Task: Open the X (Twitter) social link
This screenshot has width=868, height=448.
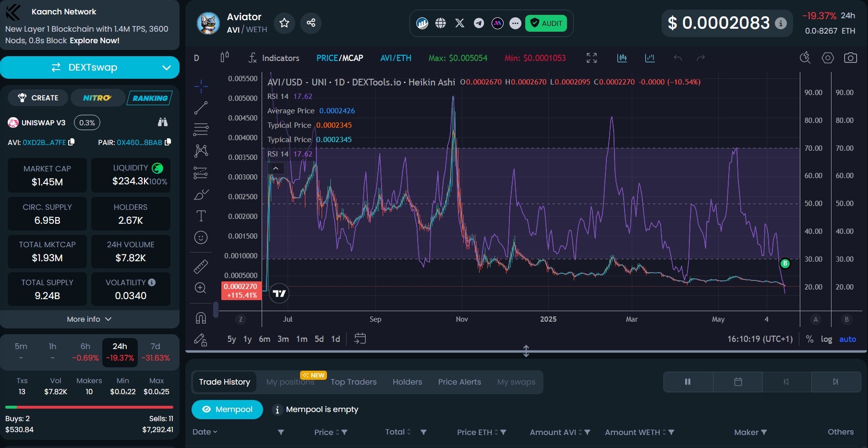Action: (x=460, y=23)
